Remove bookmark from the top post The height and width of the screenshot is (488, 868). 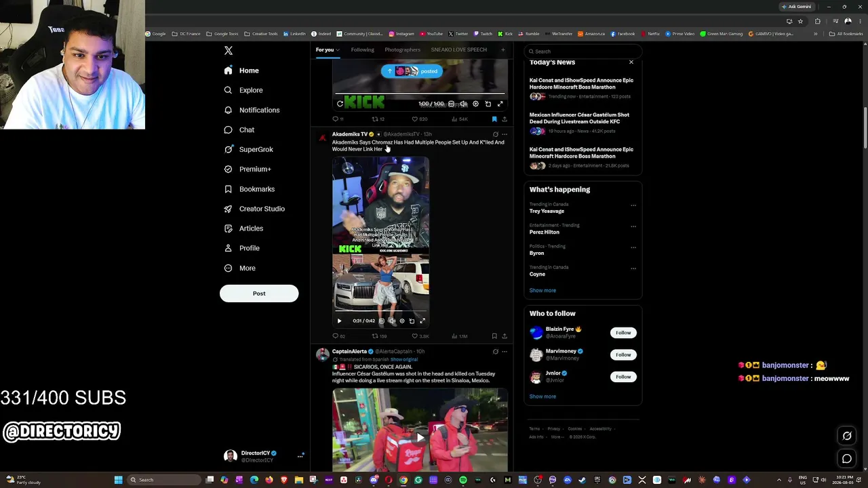coord(494,119)
